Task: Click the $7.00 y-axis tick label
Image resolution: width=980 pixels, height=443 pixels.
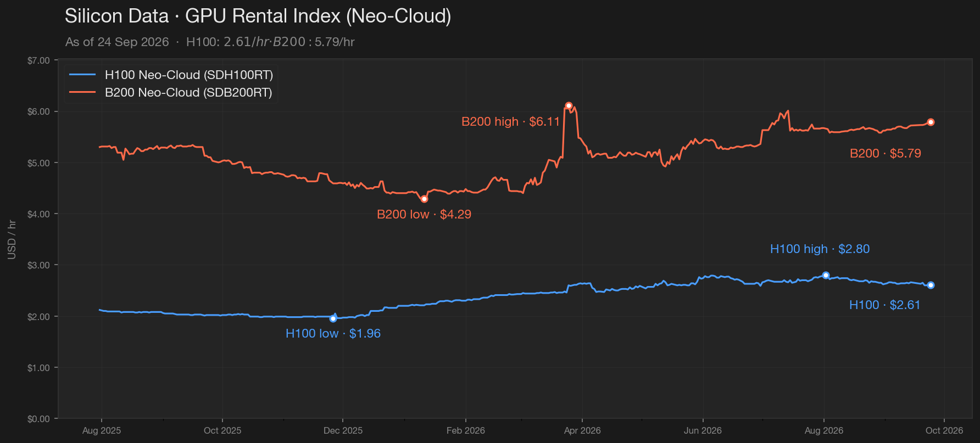Action: coord(38,60)
